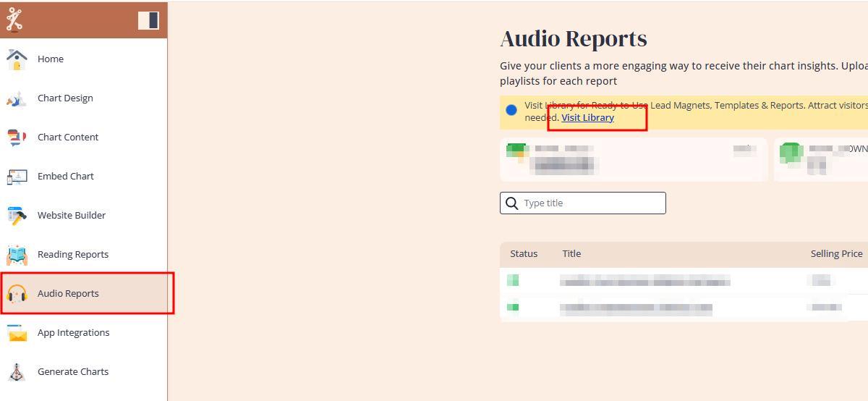Click the magnifying glass search icon
This screenshot has width=868, height=401.
tap(511, 203)
